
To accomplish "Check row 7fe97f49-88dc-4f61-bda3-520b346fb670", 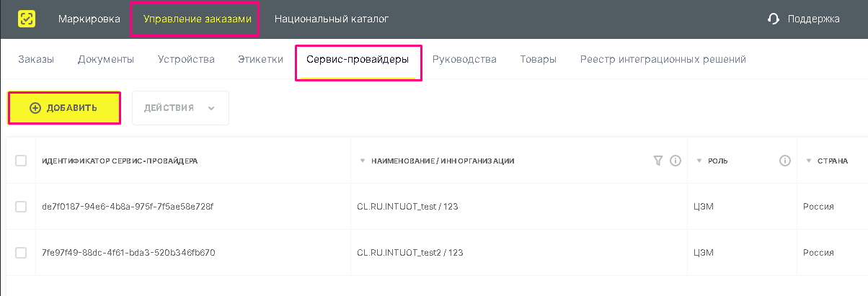I will (x=21, y=253).
